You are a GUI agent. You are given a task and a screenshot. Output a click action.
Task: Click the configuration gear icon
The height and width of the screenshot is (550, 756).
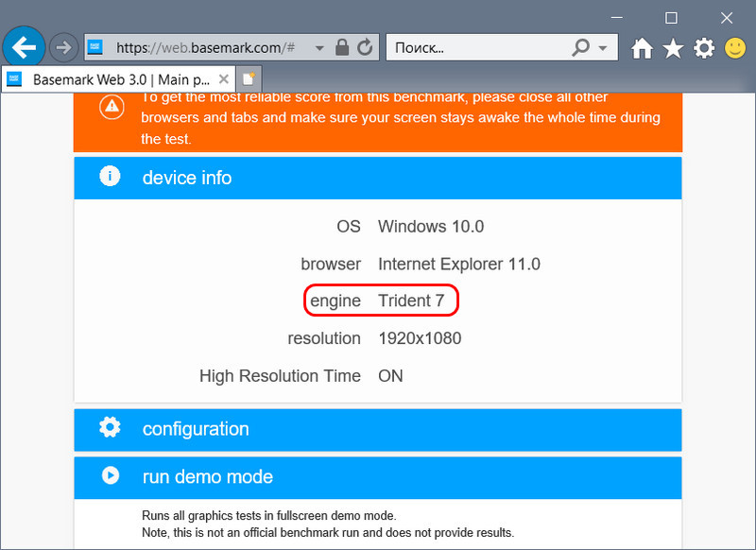[x=110, y=427]
